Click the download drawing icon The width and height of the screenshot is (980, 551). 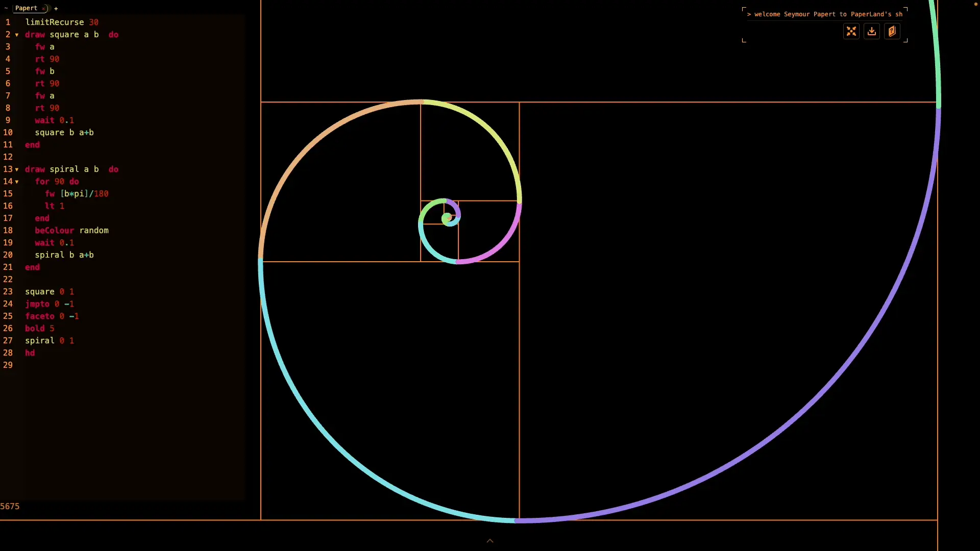871,32
